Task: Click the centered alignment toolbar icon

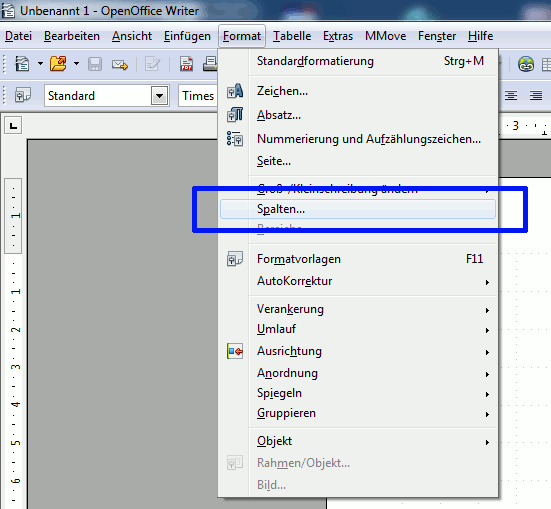Action: click(511, 95)
